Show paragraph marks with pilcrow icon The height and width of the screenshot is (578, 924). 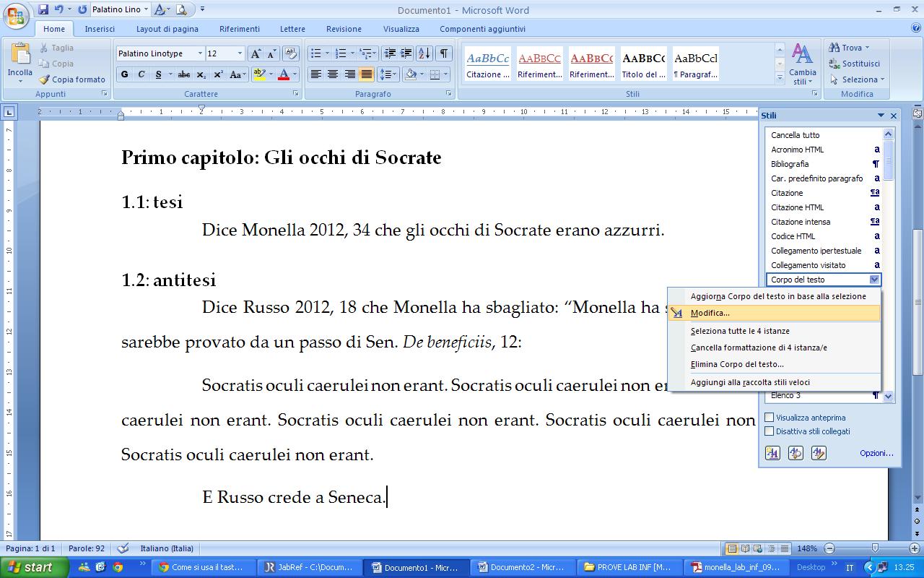pos(444,53)
